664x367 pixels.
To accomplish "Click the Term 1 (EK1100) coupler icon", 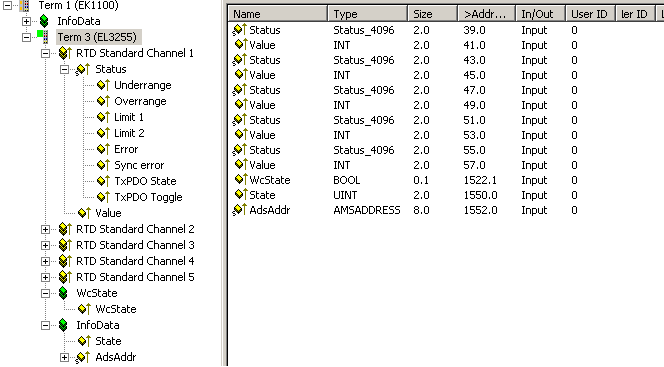I will [25, 6].
